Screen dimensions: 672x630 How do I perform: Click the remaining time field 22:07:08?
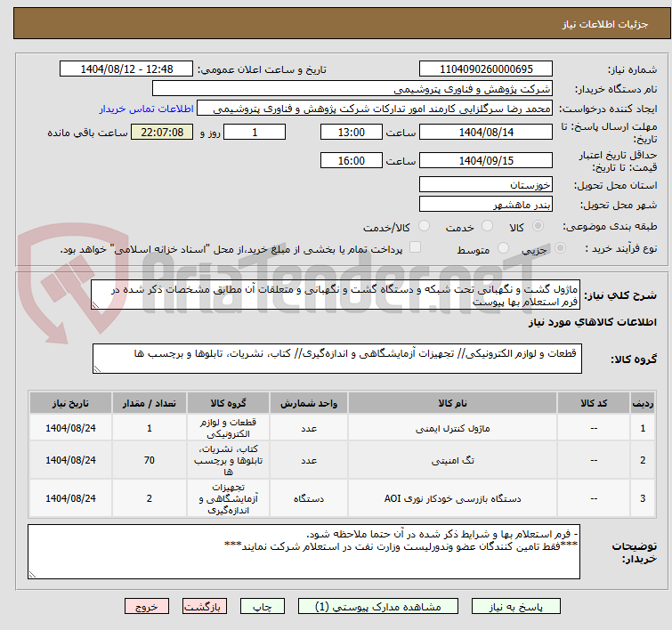click(x=161, y=133)
